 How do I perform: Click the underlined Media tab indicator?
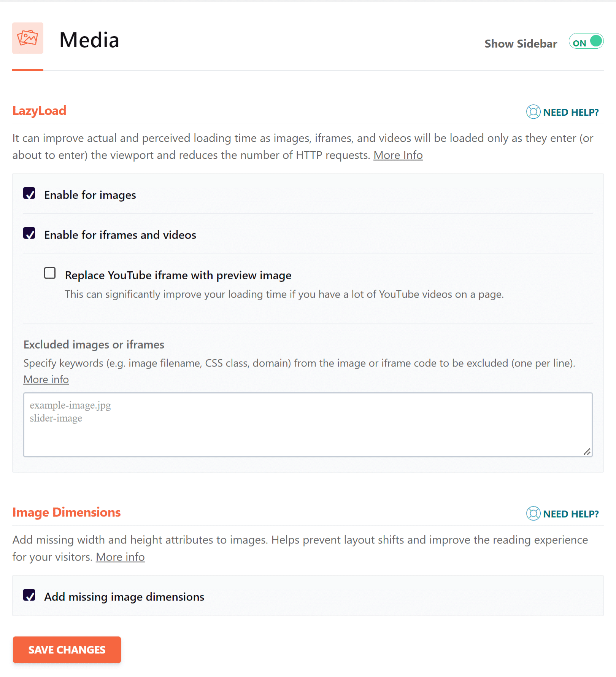[x=27, y=69]
